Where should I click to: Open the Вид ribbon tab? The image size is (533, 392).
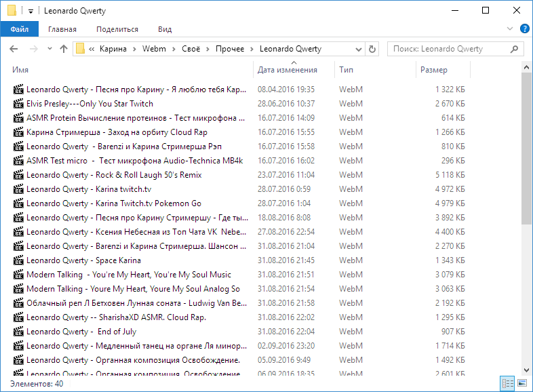(165, 29)
